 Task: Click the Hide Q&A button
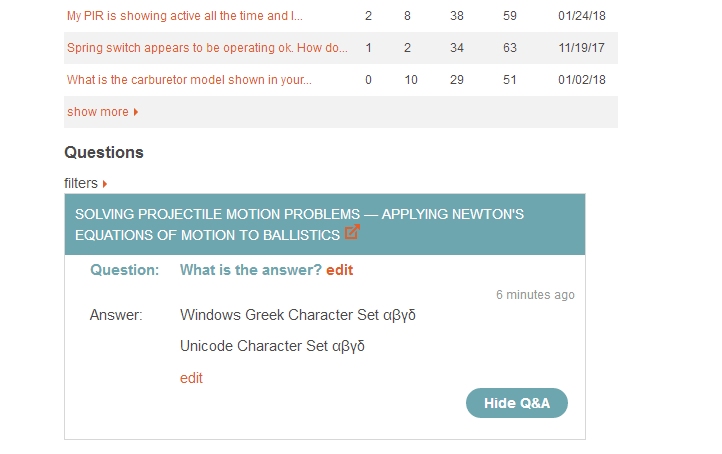click(517, 403)
